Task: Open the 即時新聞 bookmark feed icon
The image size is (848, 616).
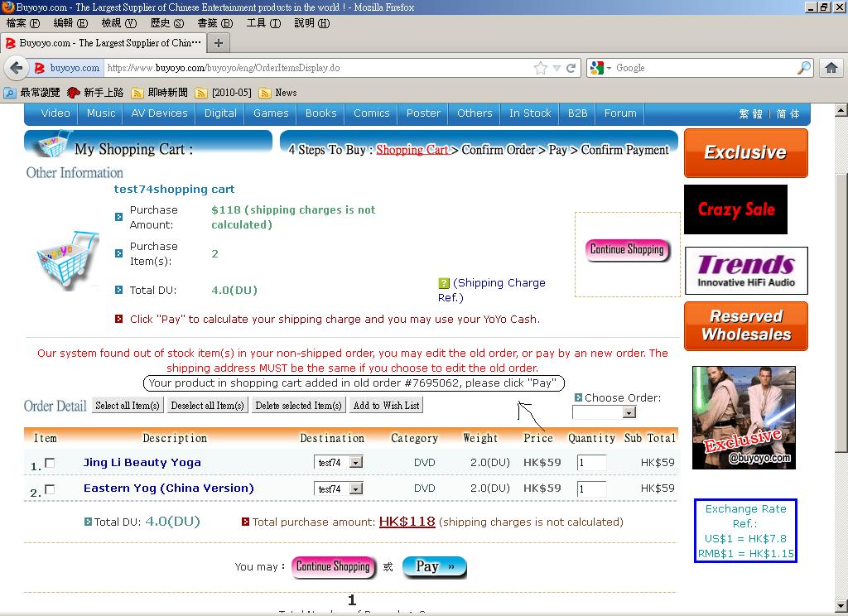Action: pyautogui.click(x=137, y=93)
